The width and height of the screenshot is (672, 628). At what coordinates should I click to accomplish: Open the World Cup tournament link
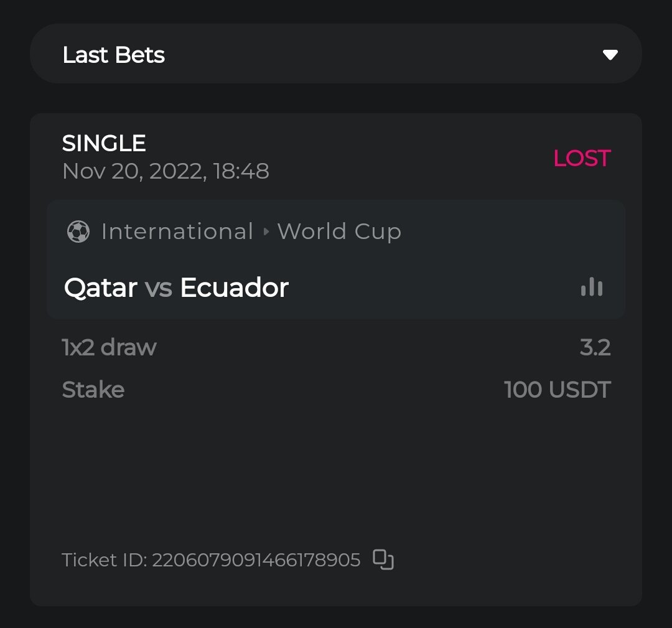point(339,232)
